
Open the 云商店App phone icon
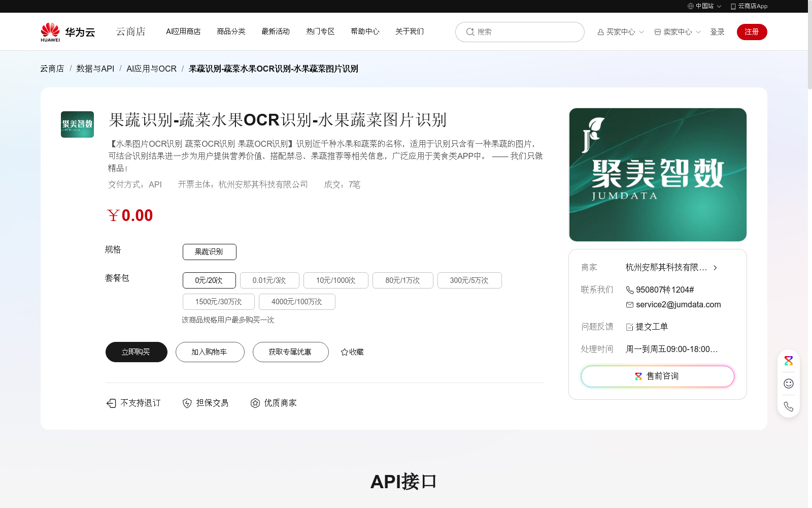tap(733, 6)
